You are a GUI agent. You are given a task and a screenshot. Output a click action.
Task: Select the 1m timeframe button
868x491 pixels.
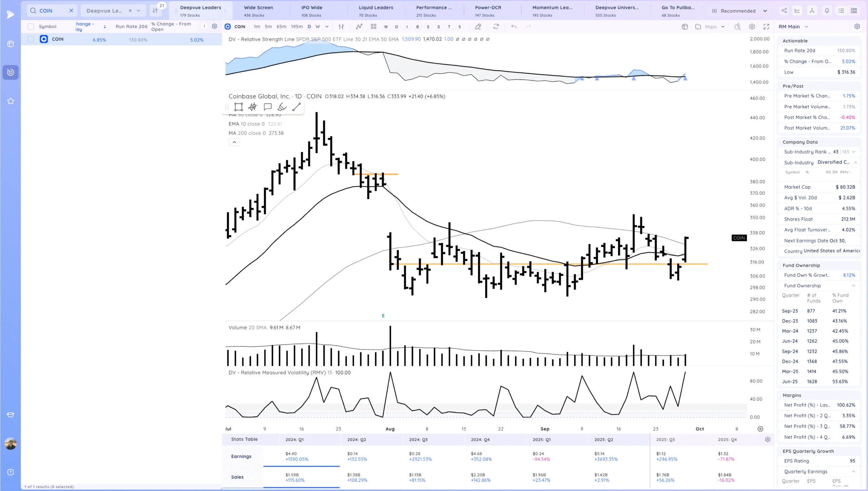257,26
